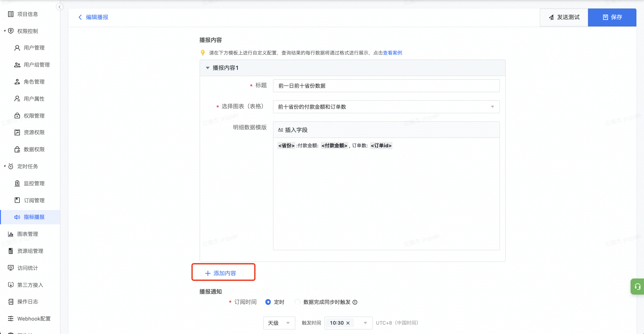This screenshot has width=644, height=334.
Task: Collapse the sidebar with the chevron button
Action: pyautogui.click(x=60, y=7)
